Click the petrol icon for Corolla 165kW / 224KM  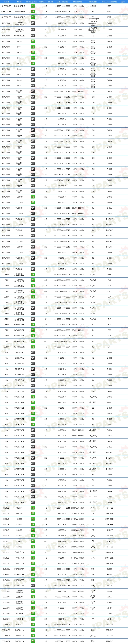(x=33, y=636)
